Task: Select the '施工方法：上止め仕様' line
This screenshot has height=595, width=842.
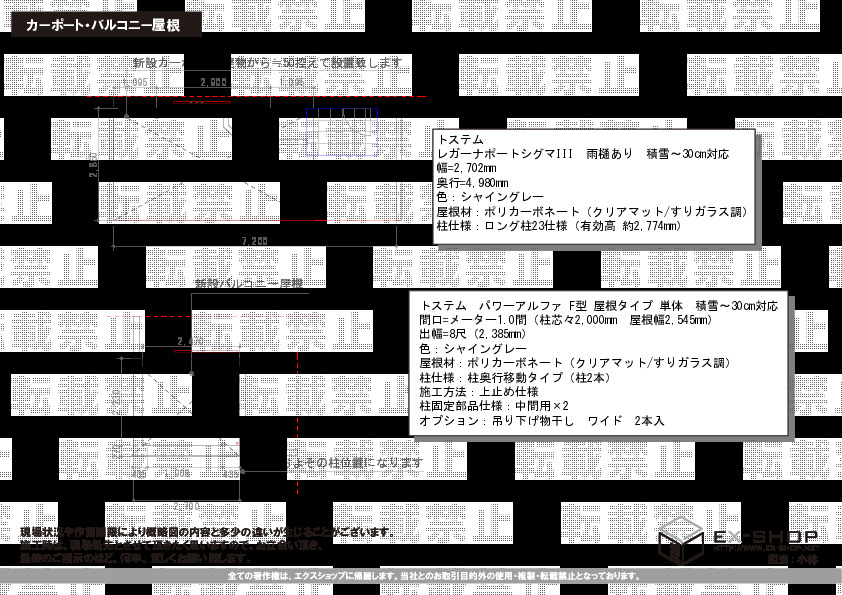Action: click(x=479, y=392)
